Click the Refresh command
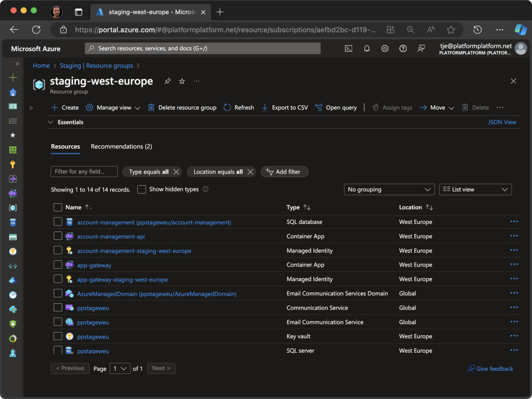532x399 pixels. click(x=239, y=107)
